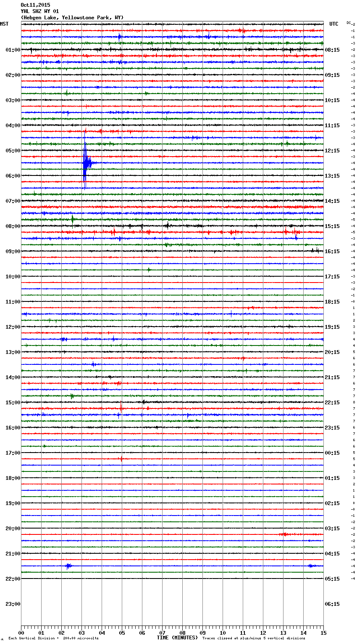
Task: Click the 09:15 UTC time label
Action: click(x=332, y=75)
